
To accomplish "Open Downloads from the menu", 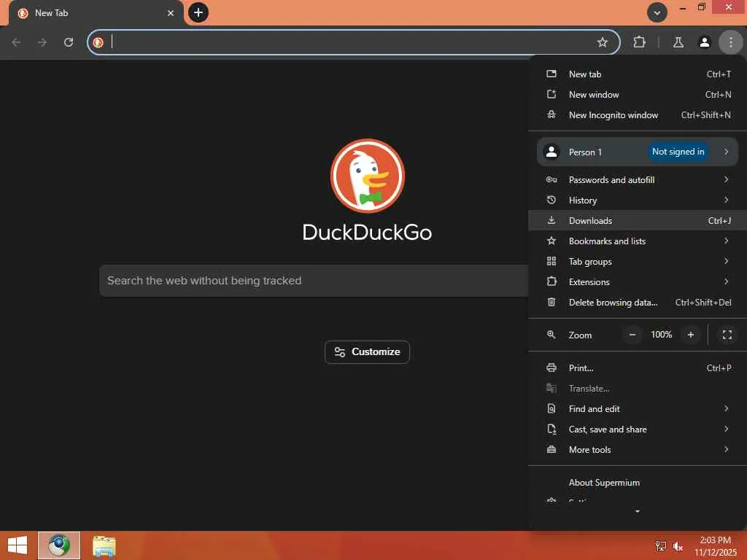I will (638, 220).
